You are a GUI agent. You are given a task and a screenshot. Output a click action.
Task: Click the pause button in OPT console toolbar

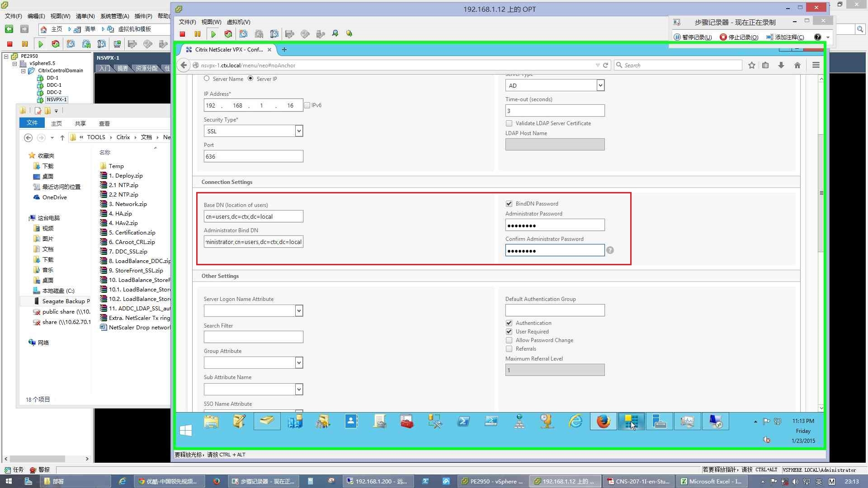[x=198, y=34]
